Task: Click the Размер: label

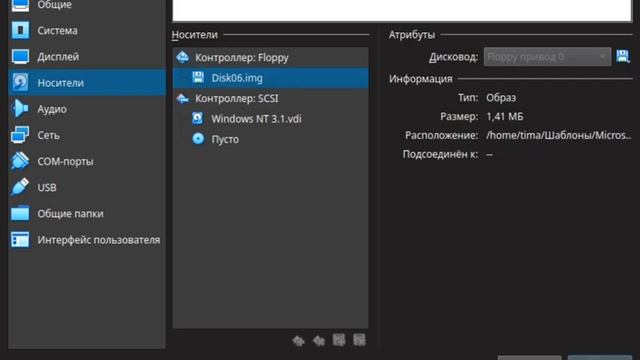Action: [x=459, y=117]
